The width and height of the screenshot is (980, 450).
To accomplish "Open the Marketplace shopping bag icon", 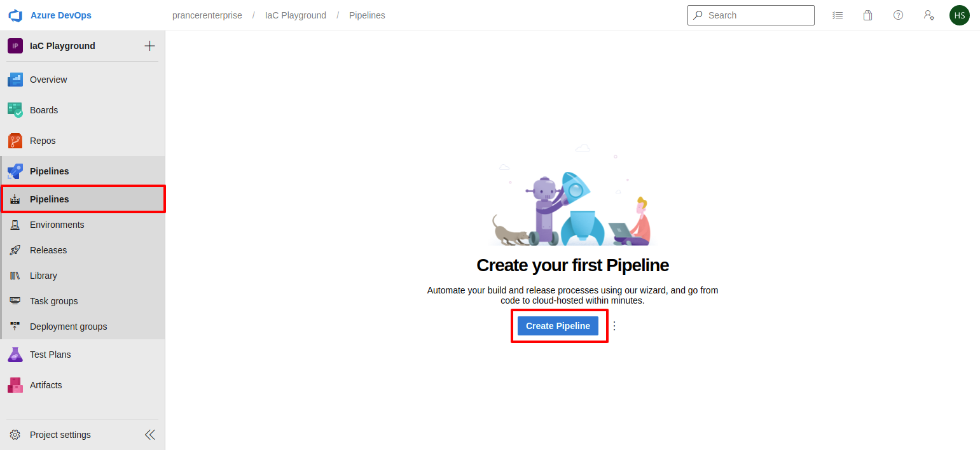I will 867,15.
